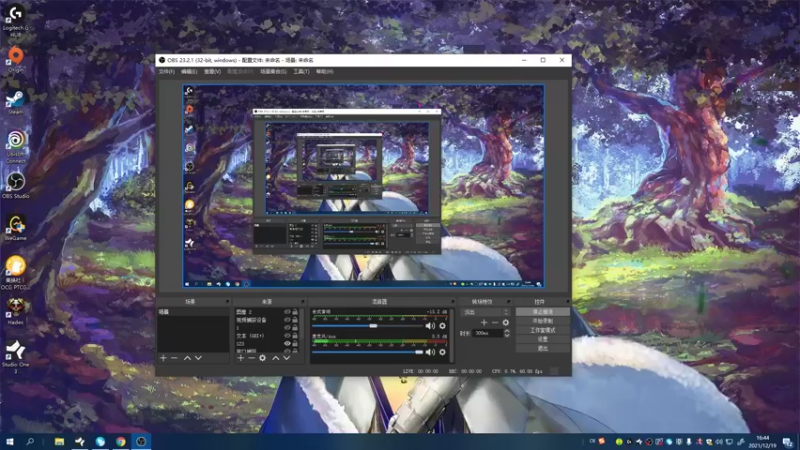Move selected source down in Sources list
The image size is (800, 450).
(287, 358)
